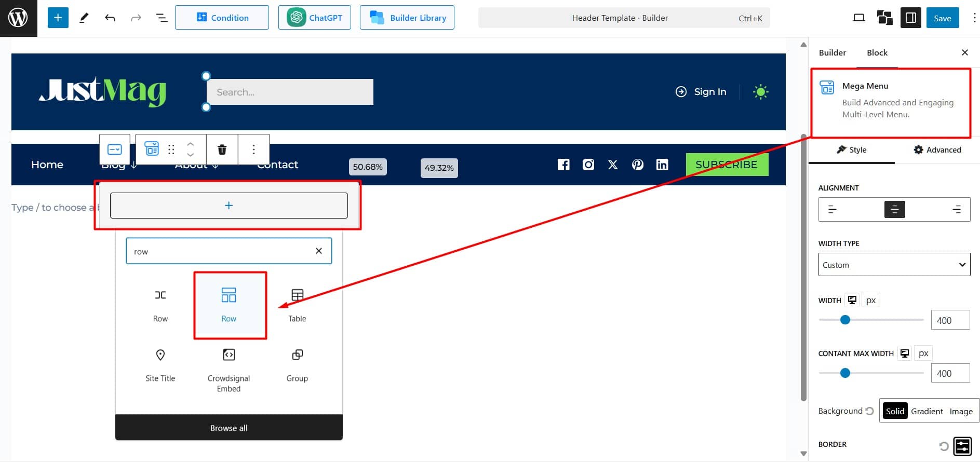Change Contant Max Width px unit
980x463 pixels.
923,353
